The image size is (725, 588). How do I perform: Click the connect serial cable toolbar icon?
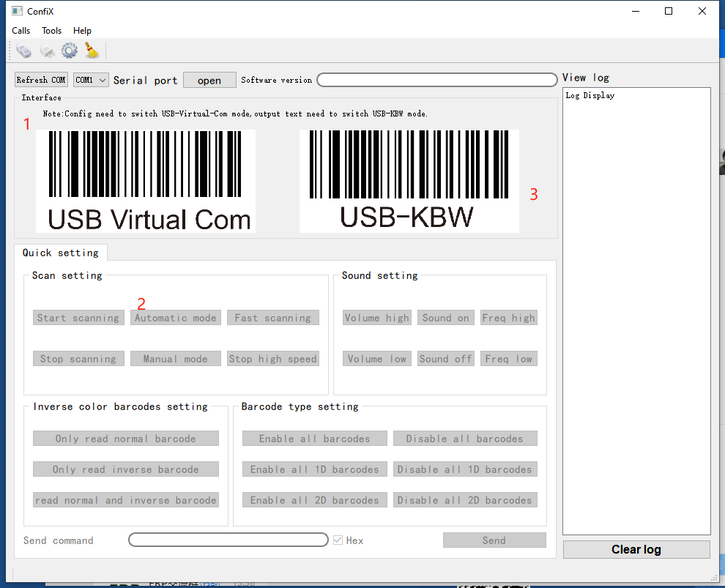point(24,51)
